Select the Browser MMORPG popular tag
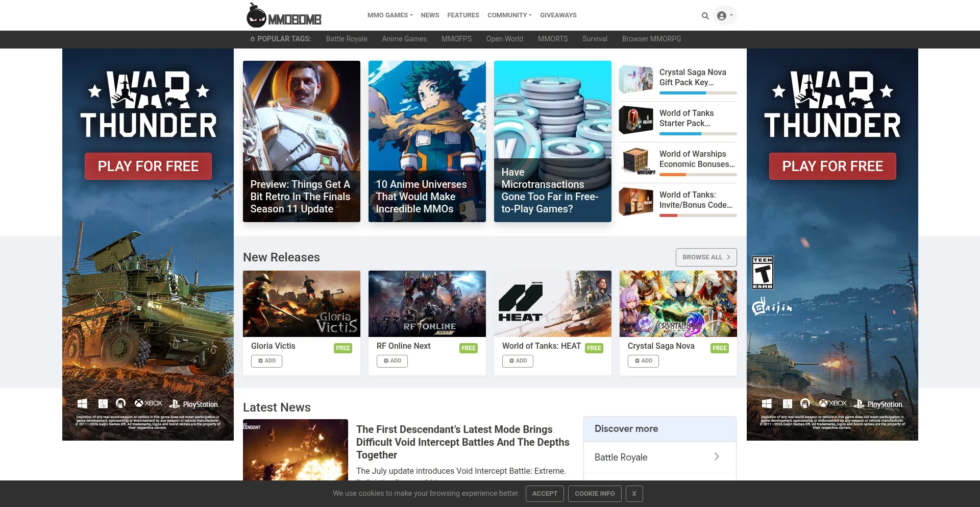The width and height of the screenshot is (980, 507). (651, 39)
